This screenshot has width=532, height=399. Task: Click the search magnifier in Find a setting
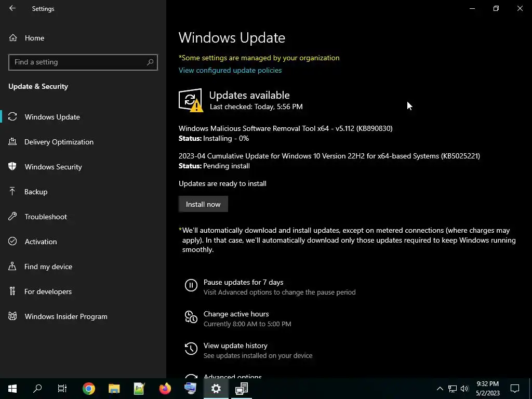click(150, 62)
